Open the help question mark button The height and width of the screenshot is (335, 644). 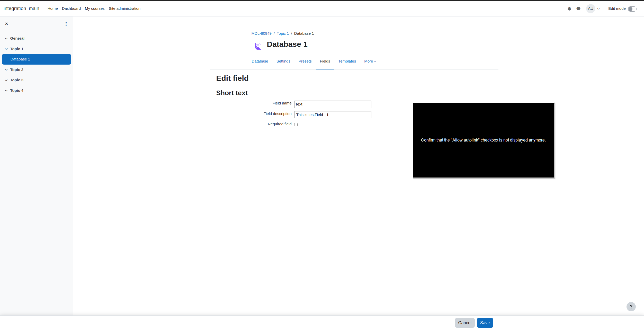631,307
